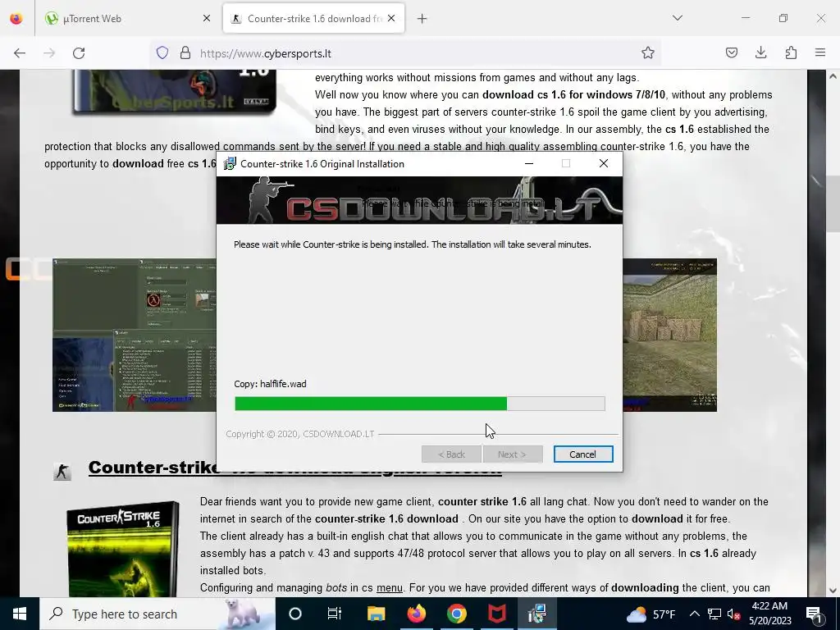The image size is (840, 630).
Task: Close the Counter-strike 1.6 download tab
Action: tap(391, 19)
